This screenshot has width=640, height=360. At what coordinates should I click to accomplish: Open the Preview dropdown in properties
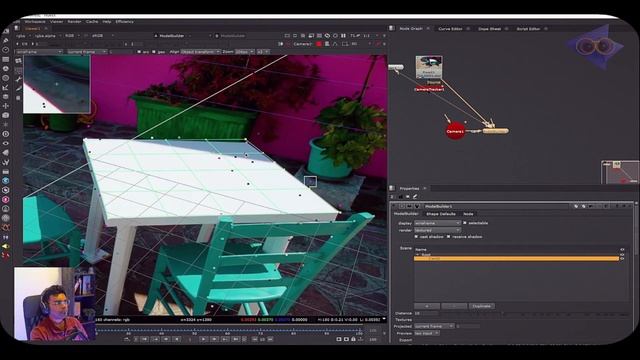(x=427, y=333)
